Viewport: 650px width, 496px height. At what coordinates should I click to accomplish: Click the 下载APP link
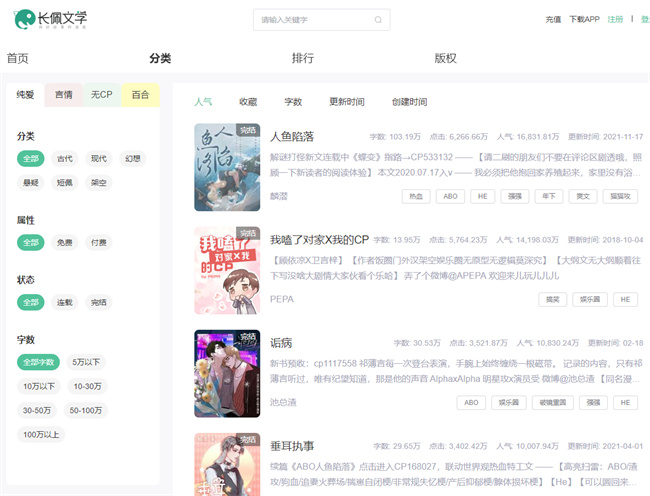[x=584, y=19]
